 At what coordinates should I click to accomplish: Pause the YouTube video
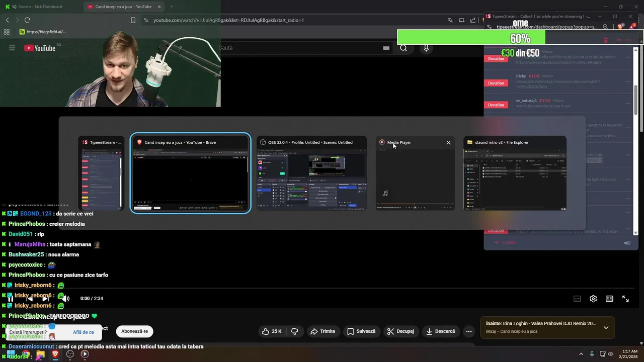click(x=10, y=299)
